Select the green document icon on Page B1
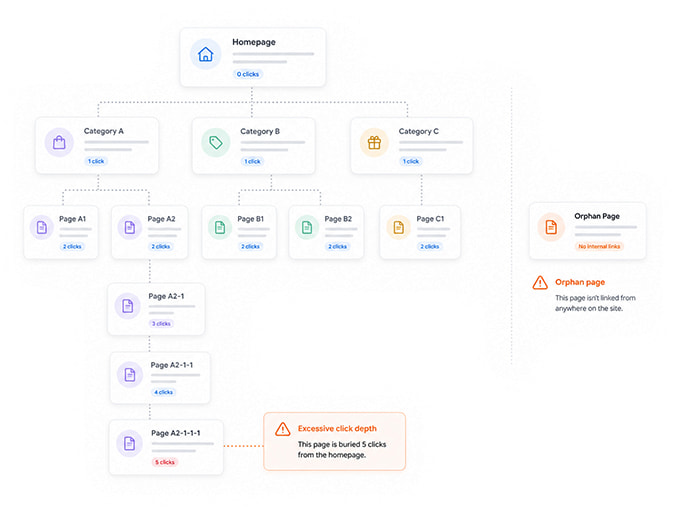The width and height of the screenshot is (680, 510). pos(220,227)
